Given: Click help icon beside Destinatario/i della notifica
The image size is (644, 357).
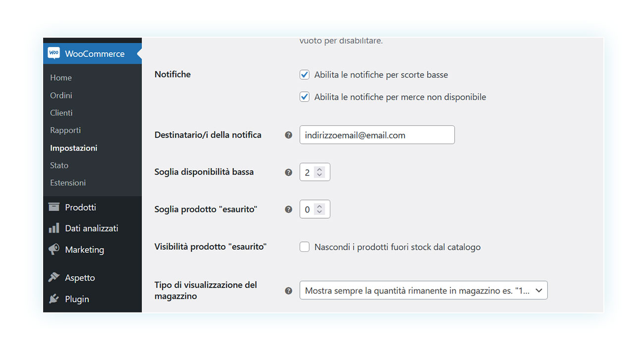Looking at the screenshot, I should point(288,135).
